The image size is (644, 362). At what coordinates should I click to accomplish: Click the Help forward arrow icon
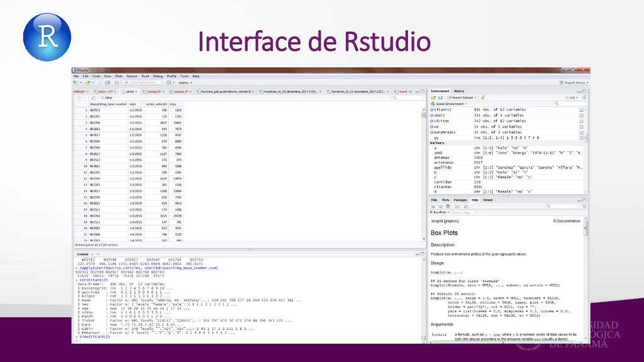pos(440,206)
